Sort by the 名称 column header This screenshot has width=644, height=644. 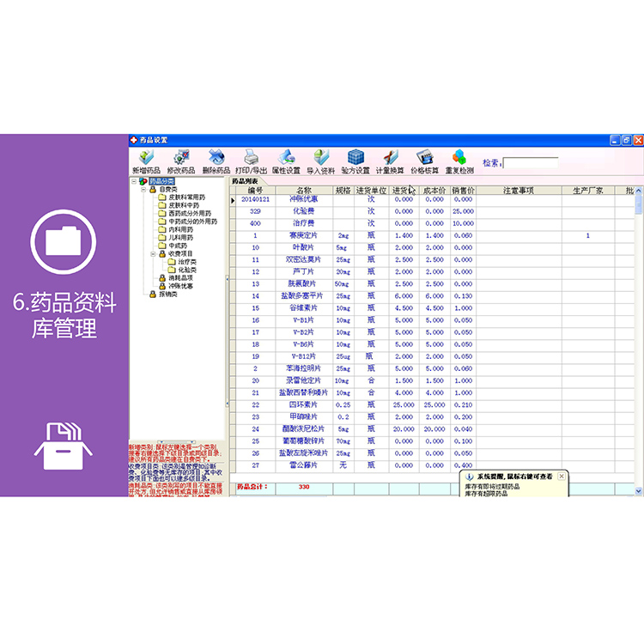304,191
